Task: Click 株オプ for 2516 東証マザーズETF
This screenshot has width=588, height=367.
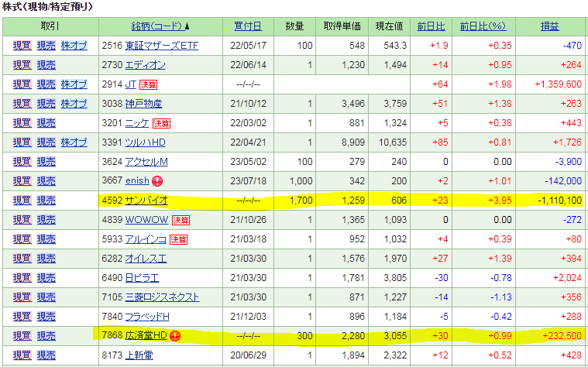Action: (74, 46)
